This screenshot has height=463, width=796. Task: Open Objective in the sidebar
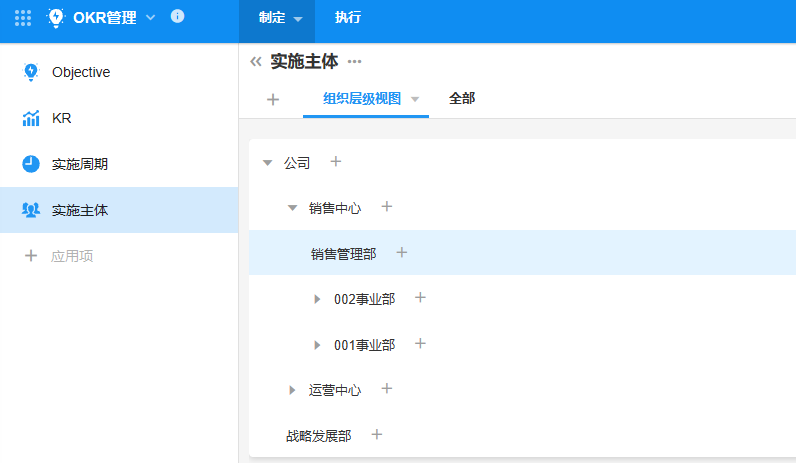pos(80,72)
